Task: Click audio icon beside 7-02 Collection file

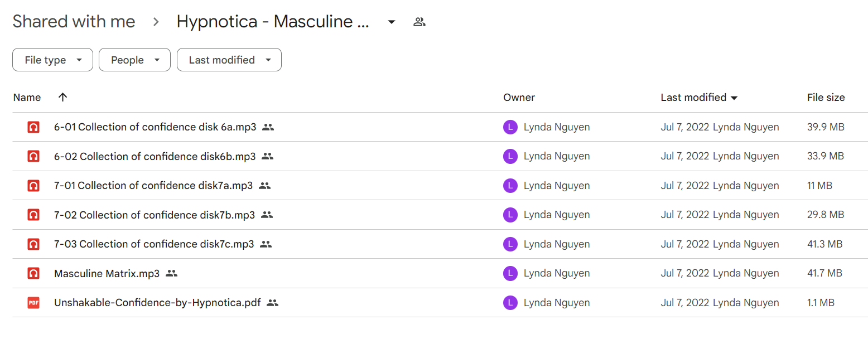Action: pyautogui.click(x=33, y=215)
